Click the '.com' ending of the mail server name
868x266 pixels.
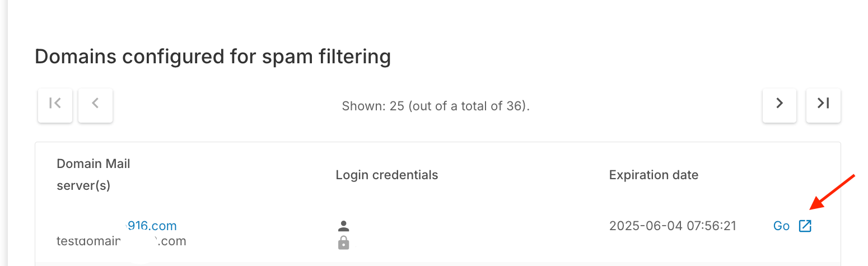point(174,241)
